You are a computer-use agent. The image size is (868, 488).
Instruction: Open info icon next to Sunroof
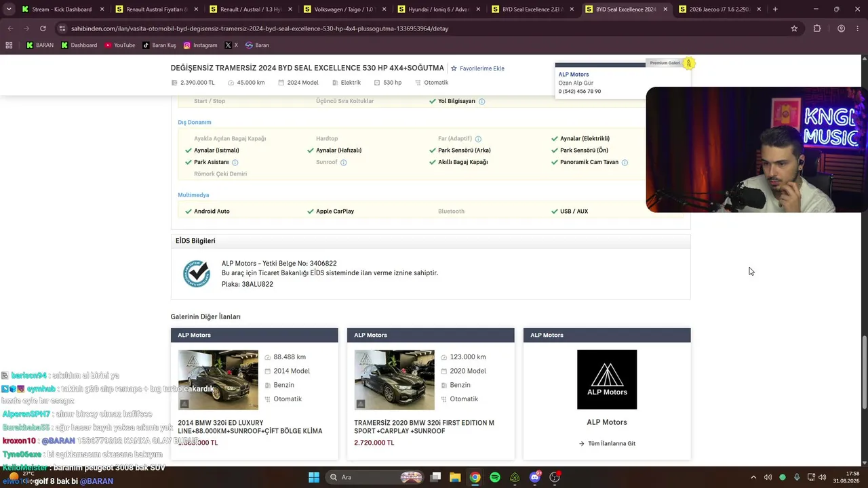(x=344, y=163)
